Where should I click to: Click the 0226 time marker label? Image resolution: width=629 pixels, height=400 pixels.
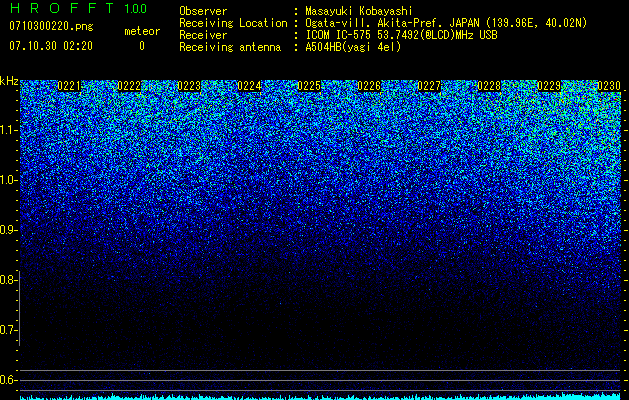pyautogui.click(x=369, y=86)
